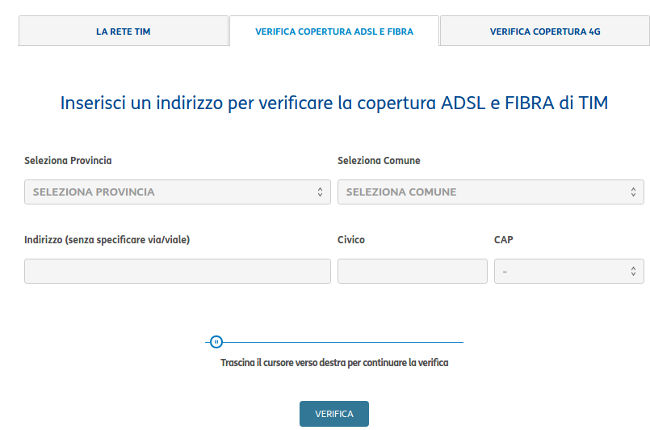Image resolution: width=650 pixels, height=430 pixels.
Task: Open the Seleziona Provincia dropdown
Action: click(x=177, y=192)
